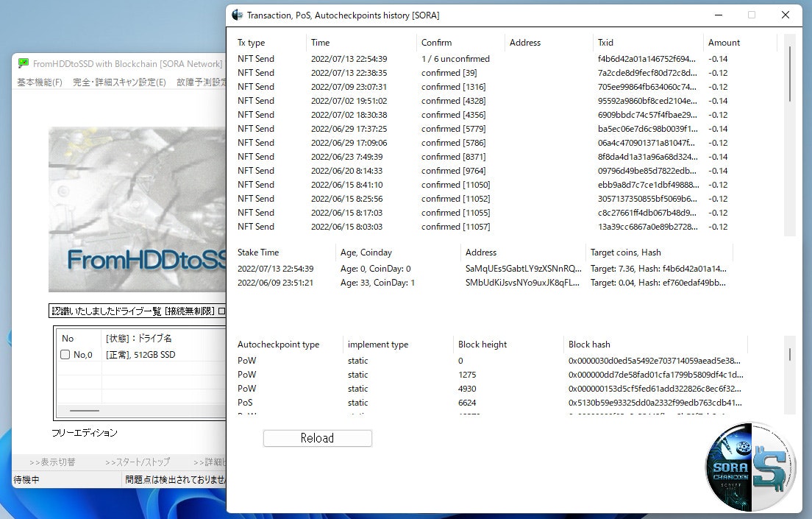812x519 pixels.
Task: Click the SORA chaincoin logo
Action: tap(752, 467)
